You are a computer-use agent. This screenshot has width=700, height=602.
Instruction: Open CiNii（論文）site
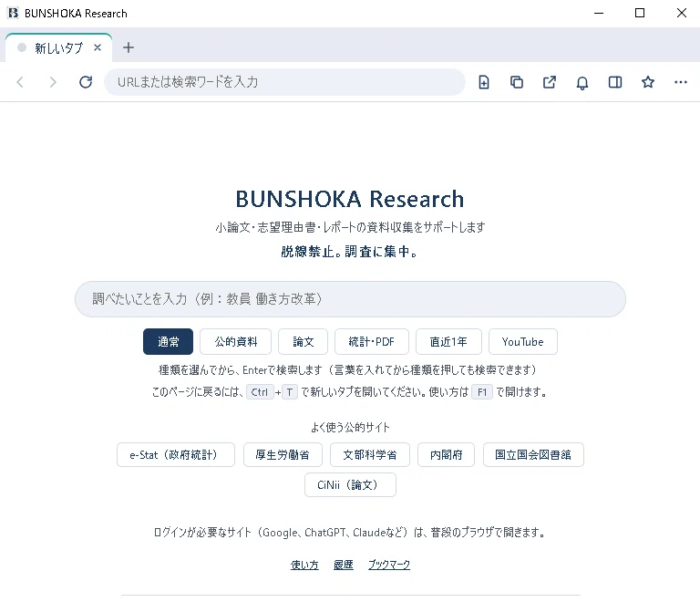tap(350, 484)
